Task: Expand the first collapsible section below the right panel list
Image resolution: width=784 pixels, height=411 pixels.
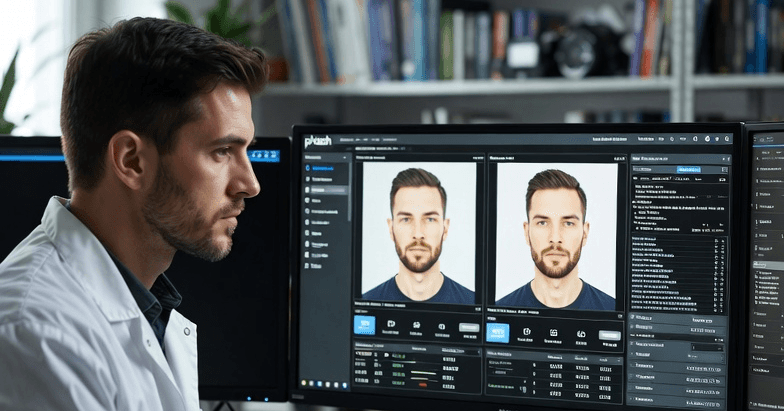Action: [x=676, y=319]
